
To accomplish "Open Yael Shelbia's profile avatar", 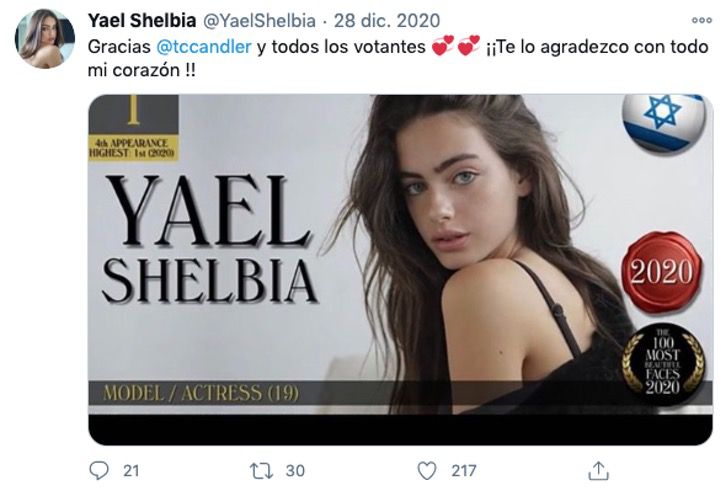I will [45, 39].
